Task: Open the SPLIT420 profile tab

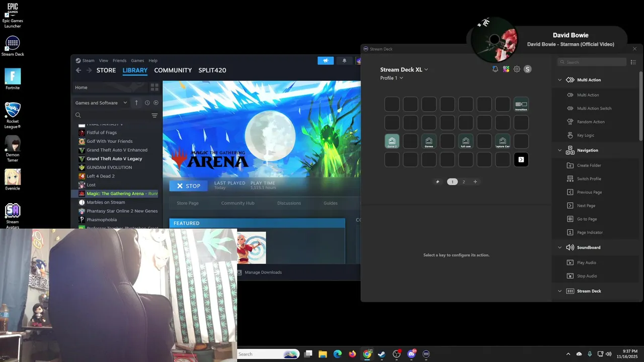Action: pos(212,70)
